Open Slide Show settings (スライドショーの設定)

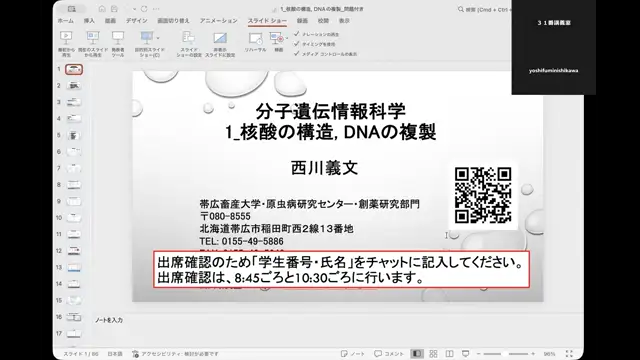point(189,44)
